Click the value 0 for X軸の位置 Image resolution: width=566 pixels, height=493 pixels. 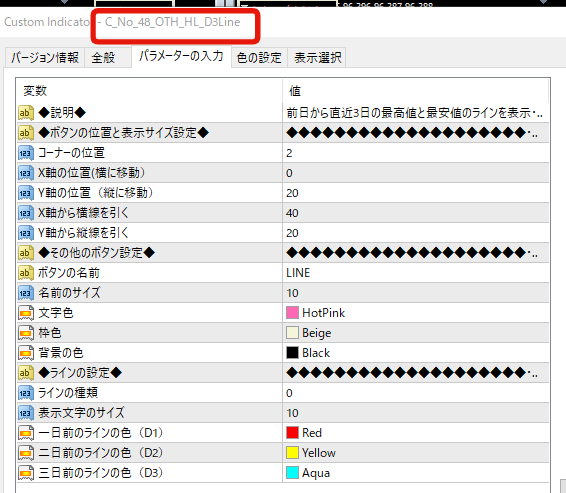(x=289, y=173)
